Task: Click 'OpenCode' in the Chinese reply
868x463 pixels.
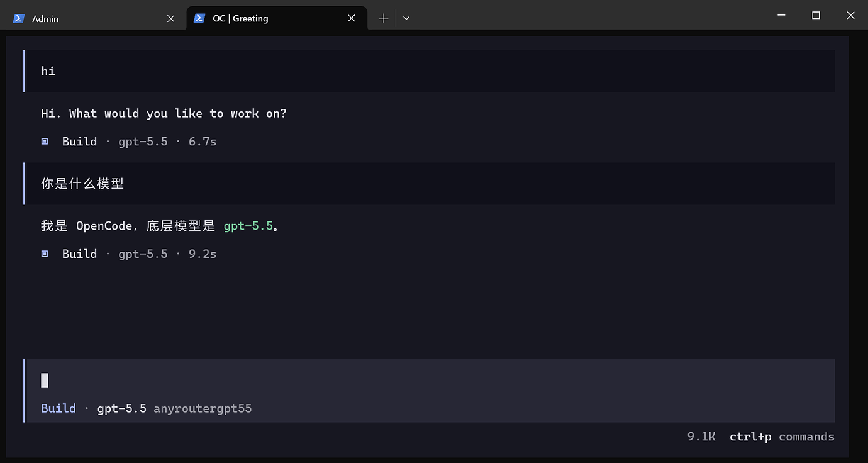Action: [x=104, y=226]
